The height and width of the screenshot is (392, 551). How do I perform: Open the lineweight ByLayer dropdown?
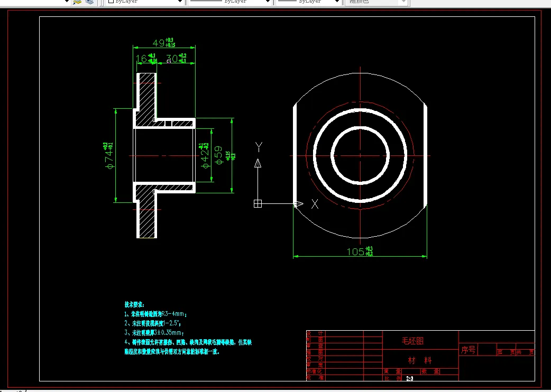click(309, 2)
